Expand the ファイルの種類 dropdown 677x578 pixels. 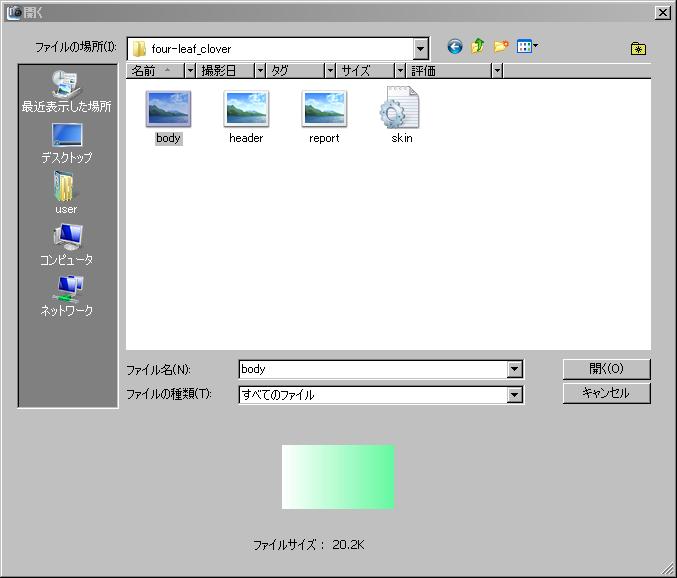point(514,395)
